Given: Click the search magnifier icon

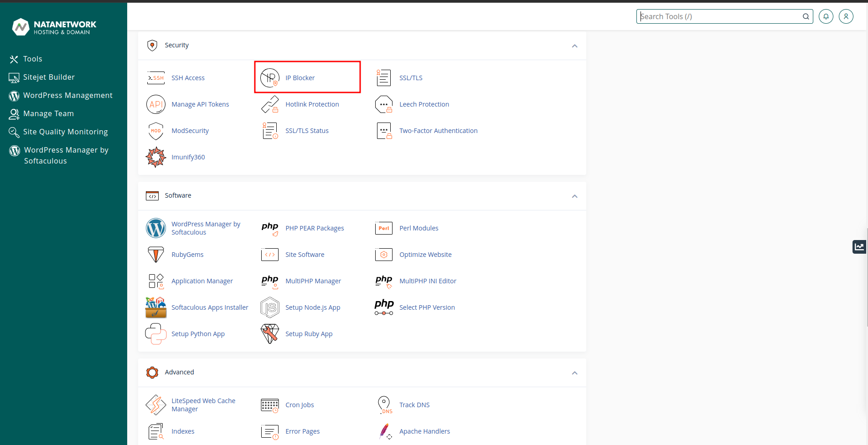Looking at the screenshot, I should point(806,16).
